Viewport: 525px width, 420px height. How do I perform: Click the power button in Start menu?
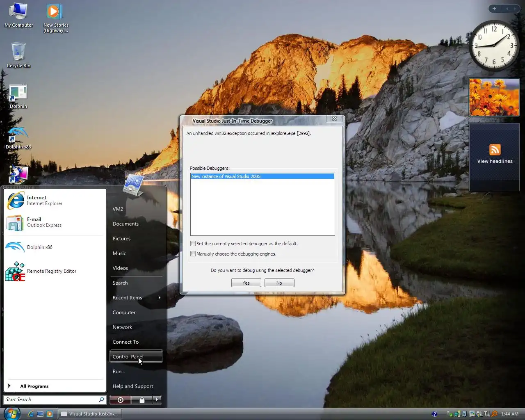[x=120, y=400]
